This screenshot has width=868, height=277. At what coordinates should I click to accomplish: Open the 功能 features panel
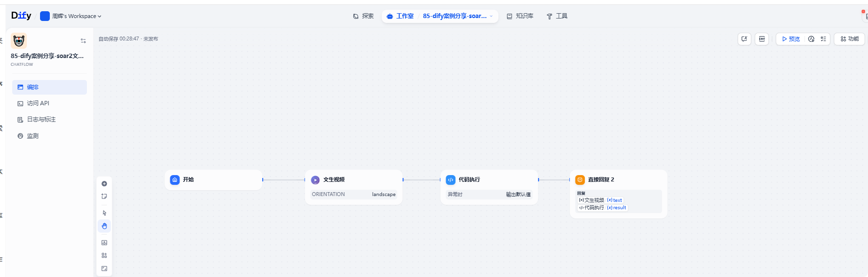849,39
